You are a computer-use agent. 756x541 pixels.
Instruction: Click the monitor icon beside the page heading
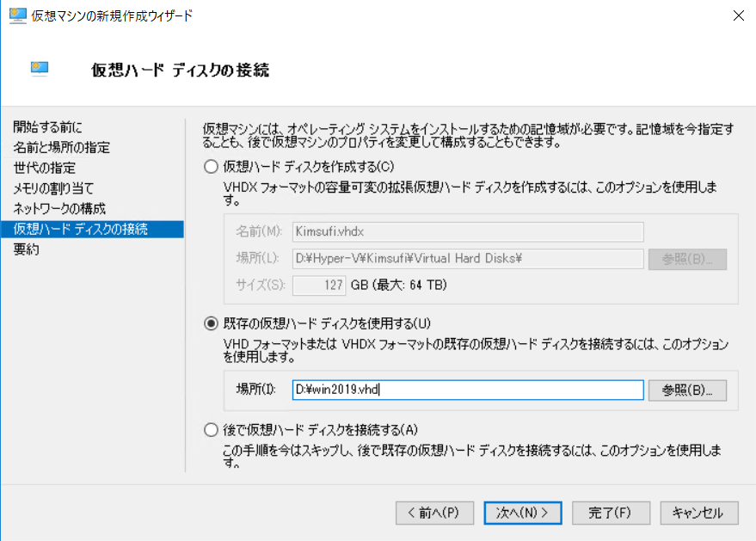(39, 68)
